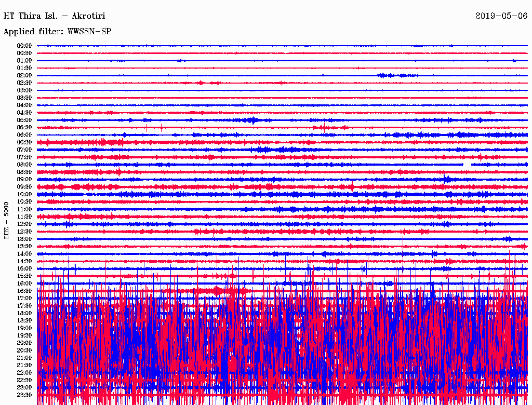Select the 19:00 time label
The width and height of the screenshot is (532, 405).
(24, 328)
